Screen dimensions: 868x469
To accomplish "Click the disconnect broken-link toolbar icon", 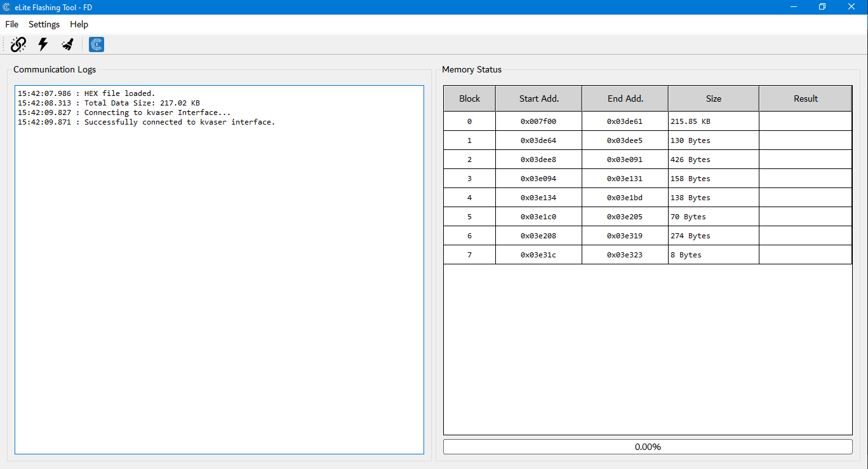I will click(18, 44).
